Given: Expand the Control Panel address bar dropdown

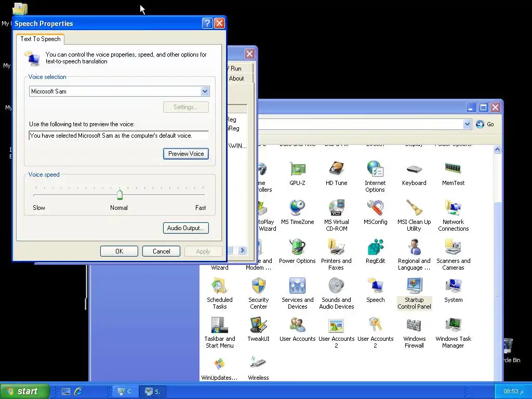Looking at the screenshot, I should pos(467,124).
